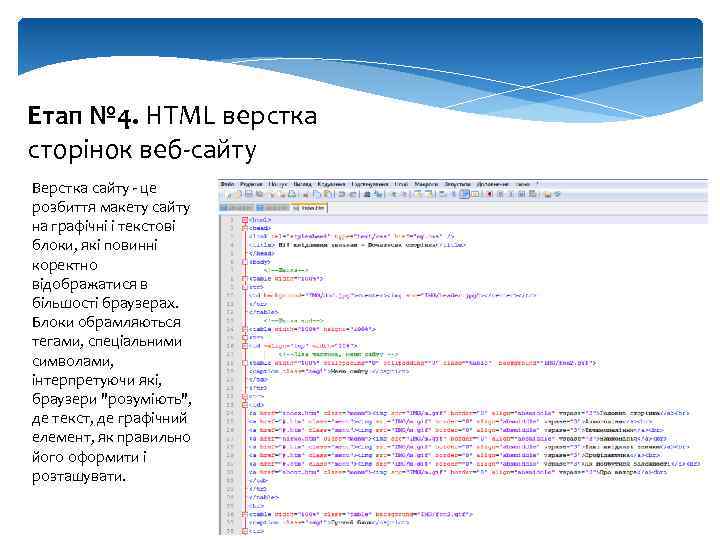Click the red Record macro icon
Image resolution: width=720 pixels, height=540 pixels.
(489, 195)
